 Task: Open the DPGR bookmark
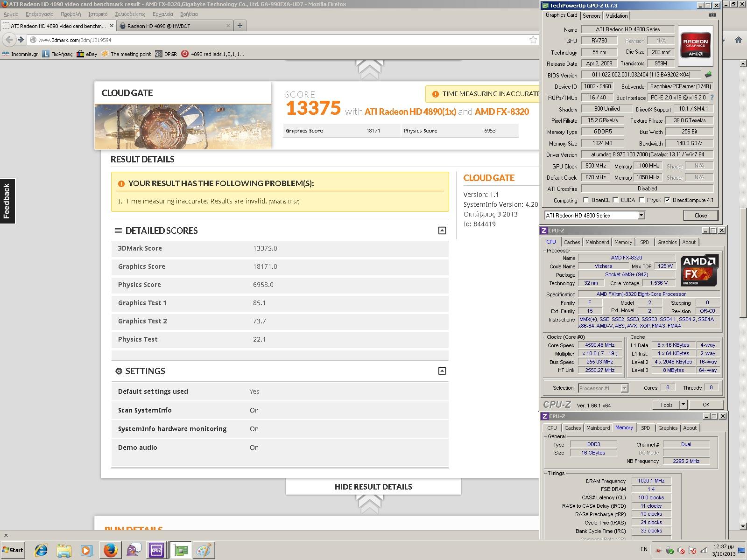[x=166, y=54]
